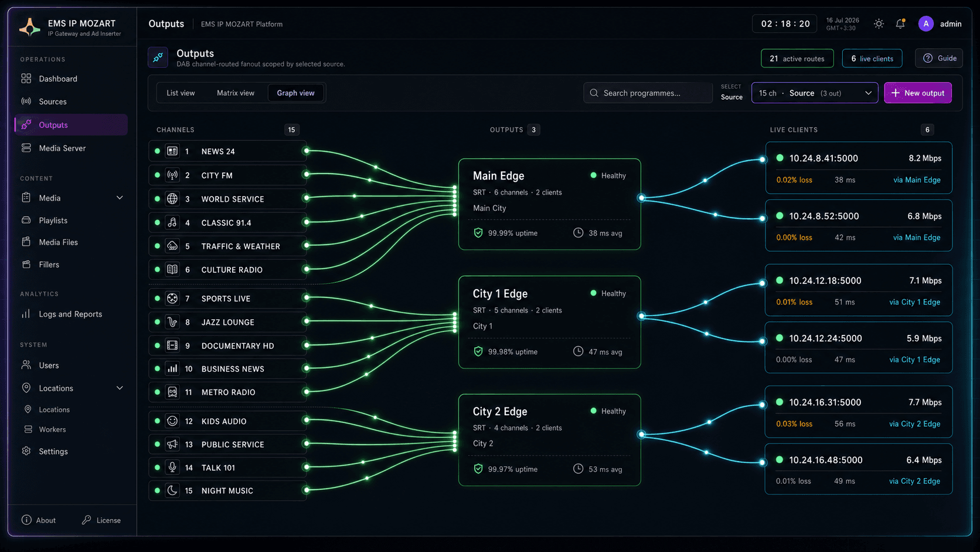
Task: Open the notifications bell
Action: (900, 24)
